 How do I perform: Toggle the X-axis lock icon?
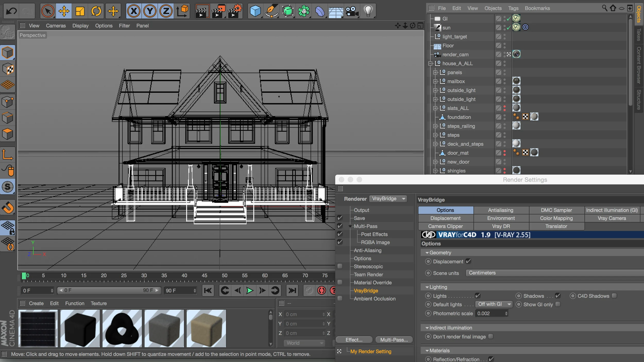(134, 11)
